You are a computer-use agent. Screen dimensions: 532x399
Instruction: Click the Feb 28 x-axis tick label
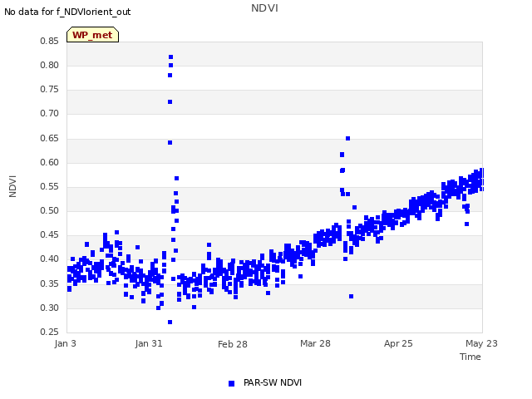click(233, 344)
